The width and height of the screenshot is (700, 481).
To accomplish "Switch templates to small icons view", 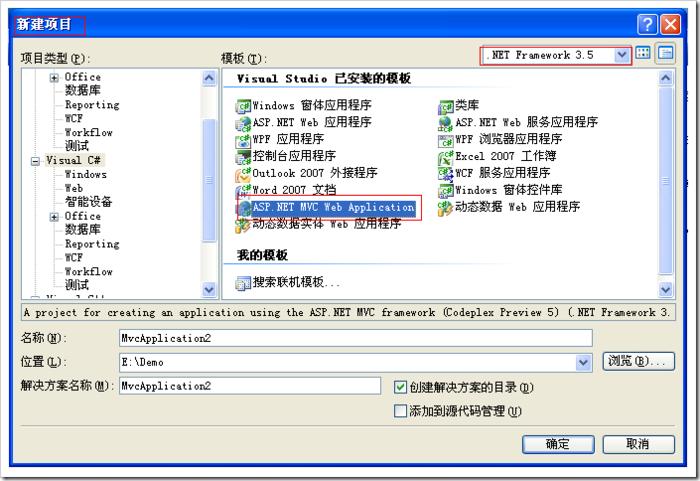I will [x=665, y=53].
